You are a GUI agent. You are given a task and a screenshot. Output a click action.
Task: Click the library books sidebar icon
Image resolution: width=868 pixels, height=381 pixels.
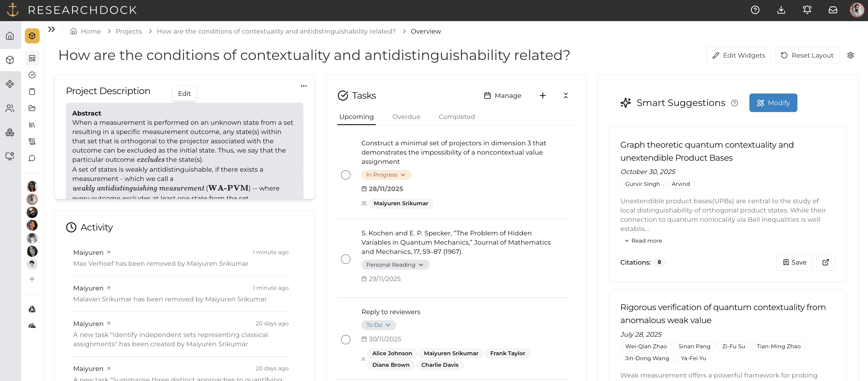pyautogui.click(x=32, y=125)
